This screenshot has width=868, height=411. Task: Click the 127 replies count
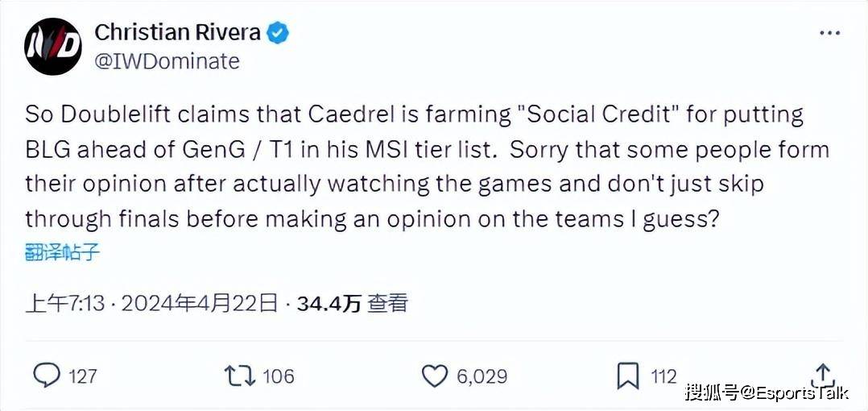[x=82, y=376]
